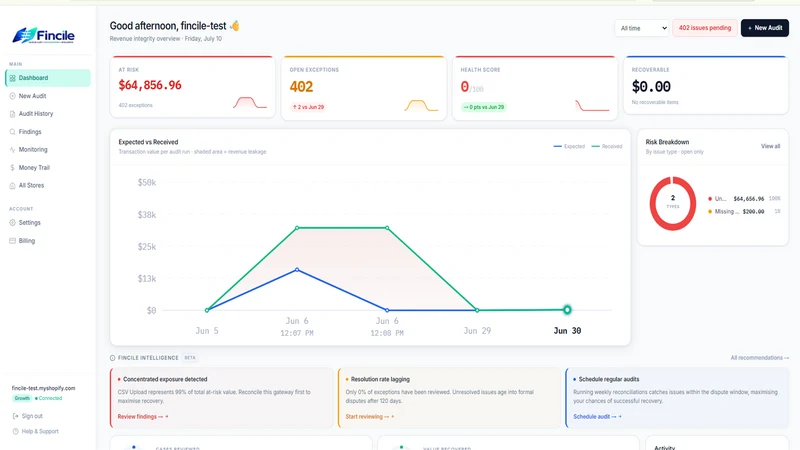800x450 pixels.
Task: Click the Start reviewing link
Action: coord(369,416)
